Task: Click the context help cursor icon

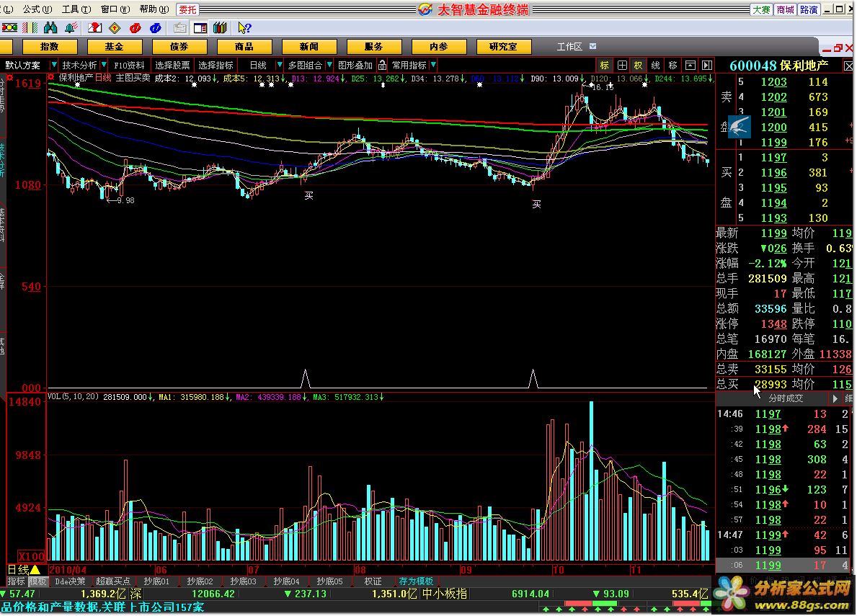Action: (244, 28)
